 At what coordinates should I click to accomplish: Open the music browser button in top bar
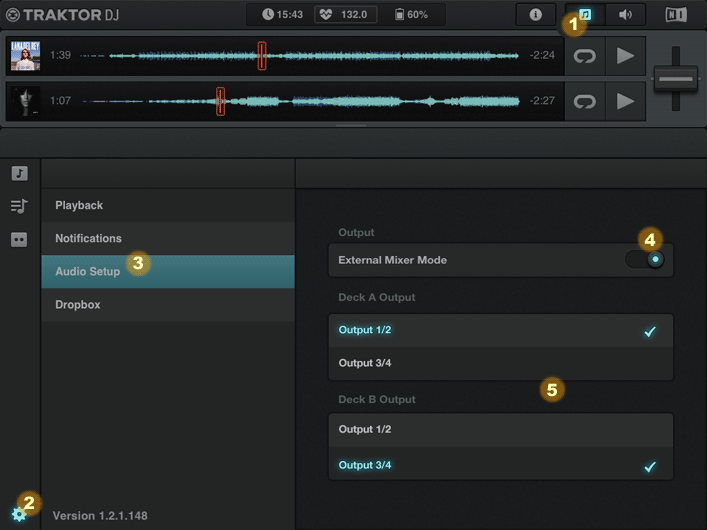click(585, 15)
